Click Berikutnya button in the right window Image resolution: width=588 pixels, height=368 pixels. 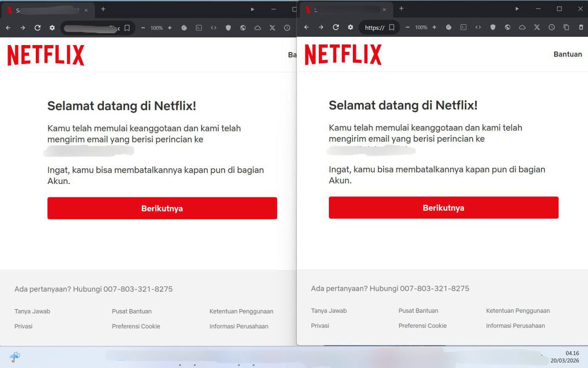pyautogui.click(x=443, y=208)
